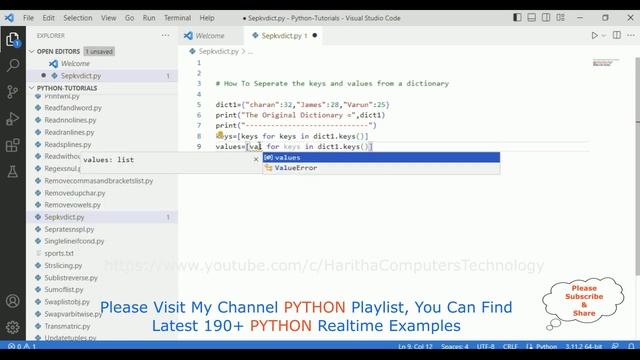Switch to the Welcome tab
This screenshot has height=360, width=640.
(210, 36)
